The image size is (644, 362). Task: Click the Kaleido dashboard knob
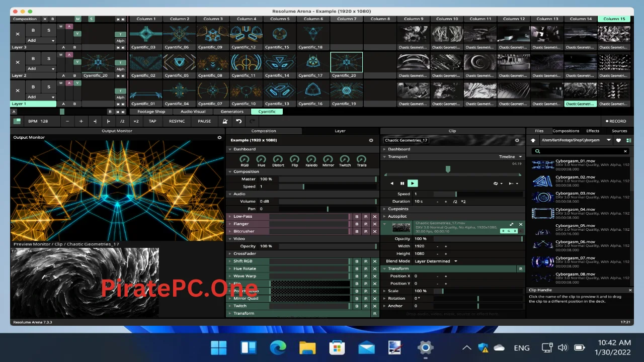(x=311, y=159)
